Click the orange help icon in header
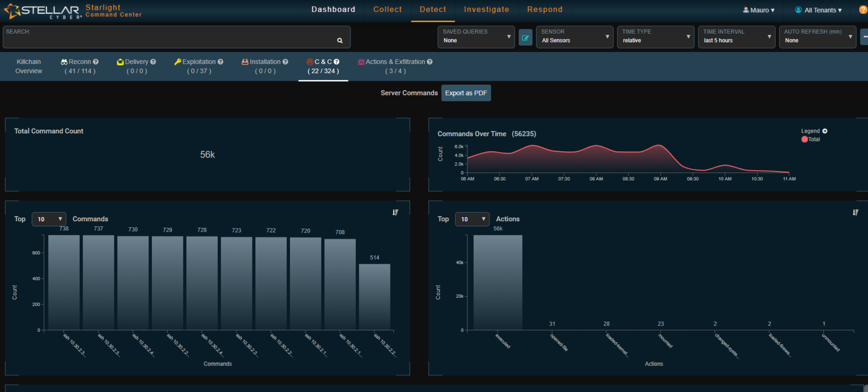This screenshot has width=868, height=392. pos(863,10)
